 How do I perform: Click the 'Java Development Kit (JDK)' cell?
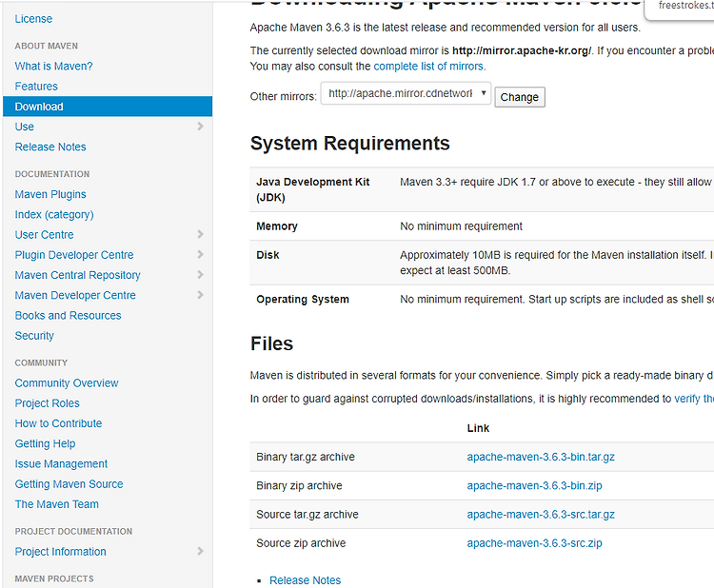click(x=313, y=189)
